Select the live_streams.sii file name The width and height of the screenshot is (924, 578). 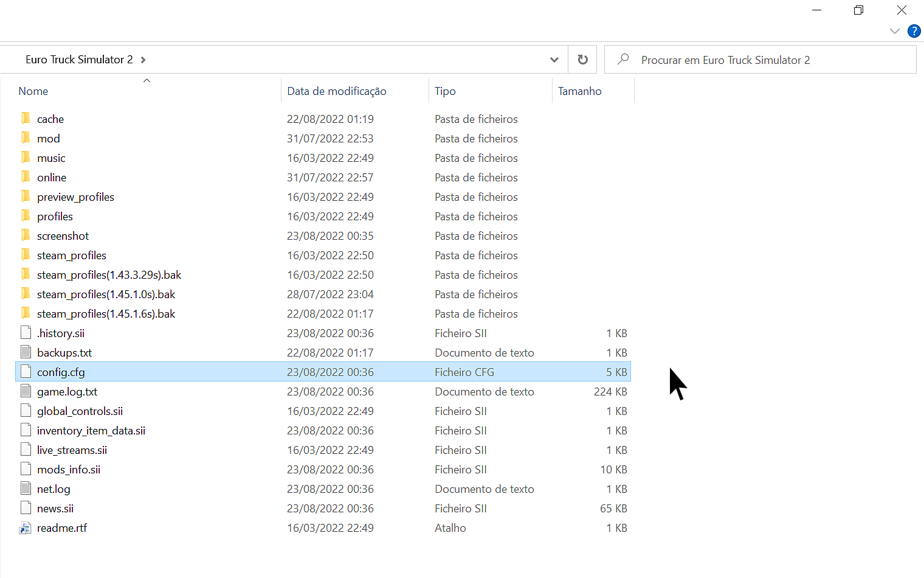pos(72,450)
